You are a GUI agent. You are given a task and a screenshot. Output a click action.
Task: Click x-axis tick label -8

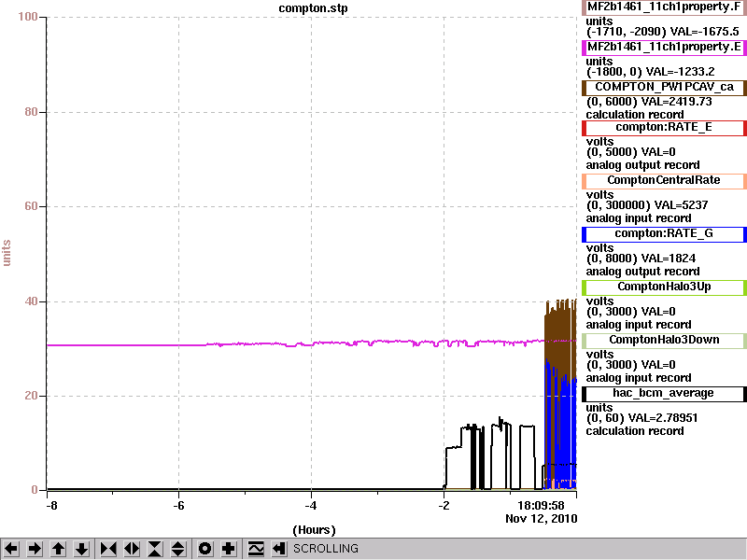click(x=51, y=505)
